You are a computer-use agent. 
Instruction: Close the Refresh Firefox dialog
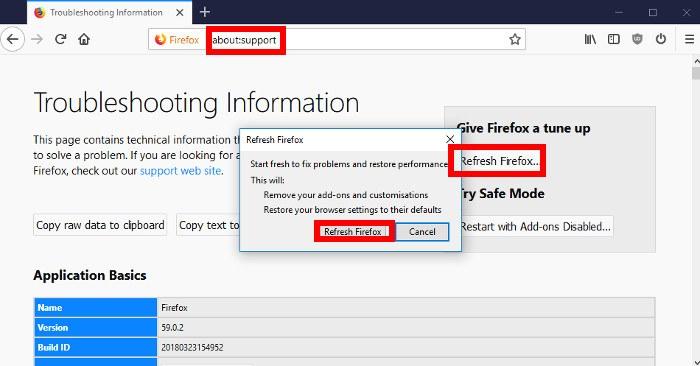pyautogui.click(x=450, y=140)
